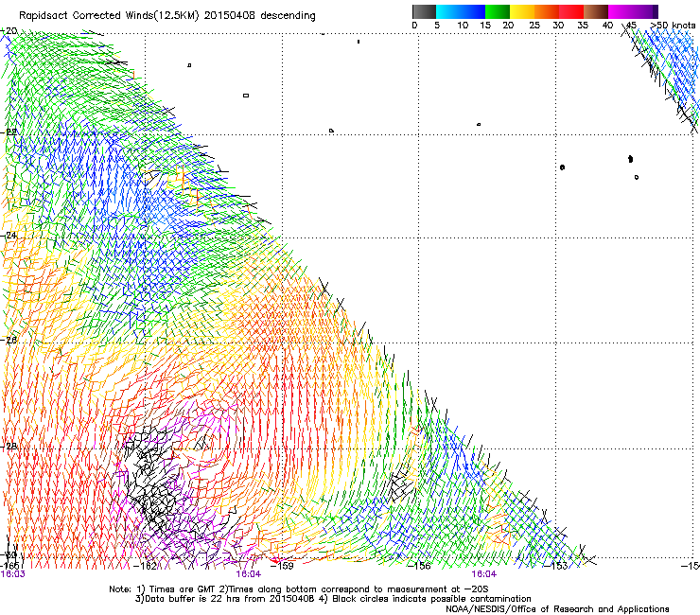Image resolution: width=700 pixels, height=615 pixels.
Task: Click the '-153' longitude label
Action: coord(556,566)
